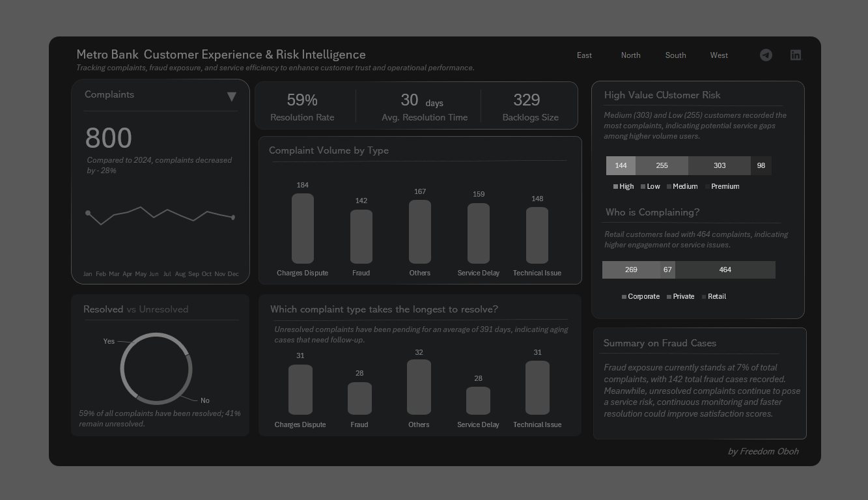Select the Fraud volume bar showing 142

pos(361,237)
